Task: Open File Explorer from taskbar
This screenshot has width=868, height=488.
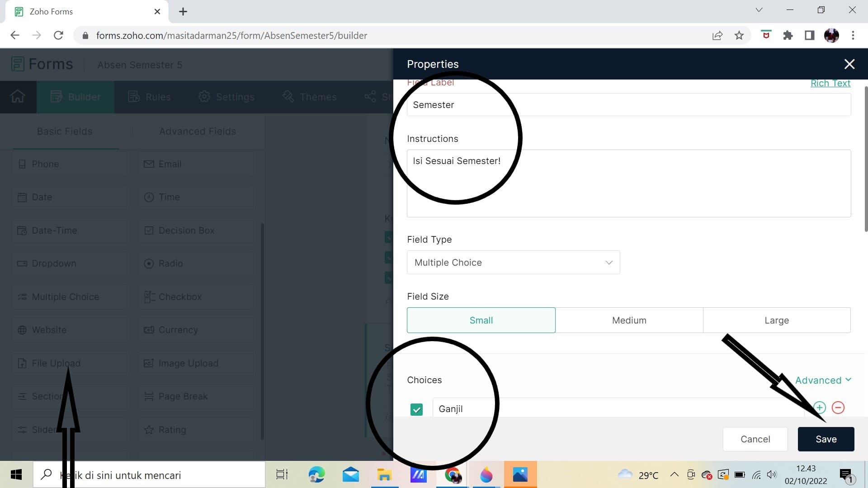Action: (x=384, y=475)
